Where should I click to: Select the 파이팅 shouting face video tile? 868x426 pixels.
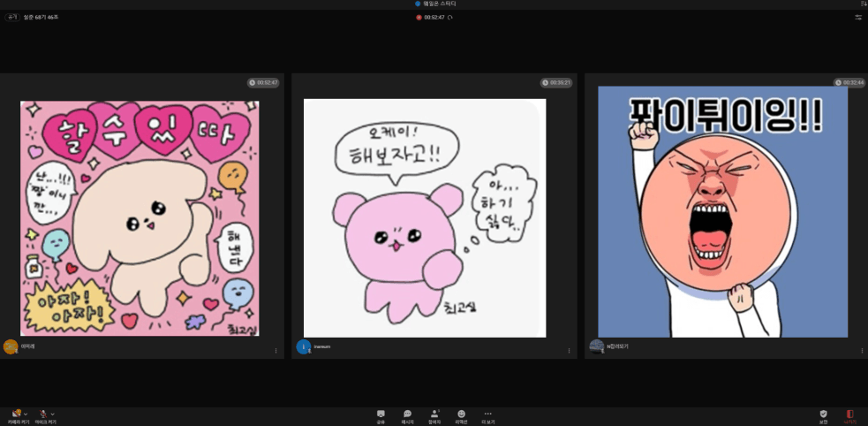click(722, 211)
